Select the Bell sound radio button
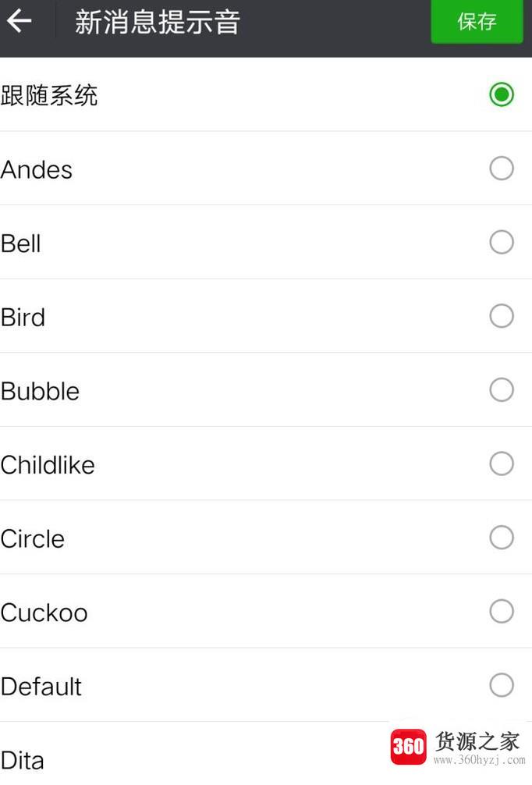 (x=502, y=242)
